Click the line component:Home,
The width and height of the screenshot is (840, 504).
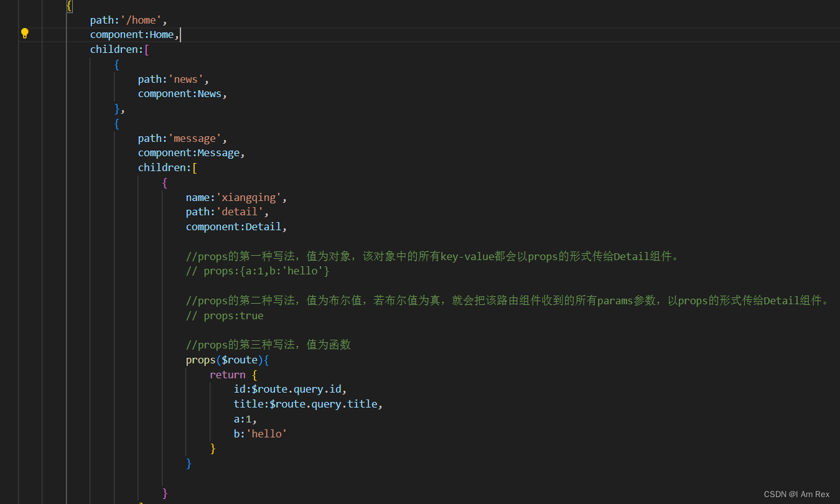(x=135, y=35)
